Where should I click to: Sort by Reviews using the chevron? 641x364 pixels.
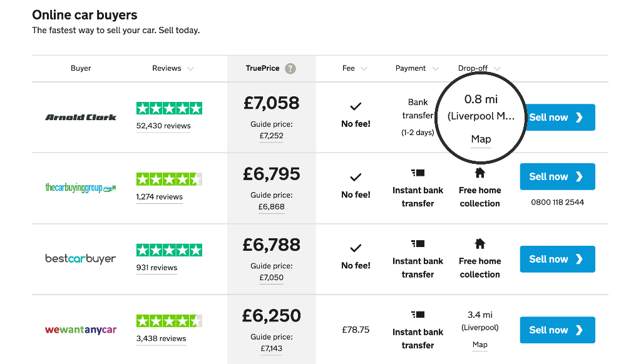click(190, 69)
